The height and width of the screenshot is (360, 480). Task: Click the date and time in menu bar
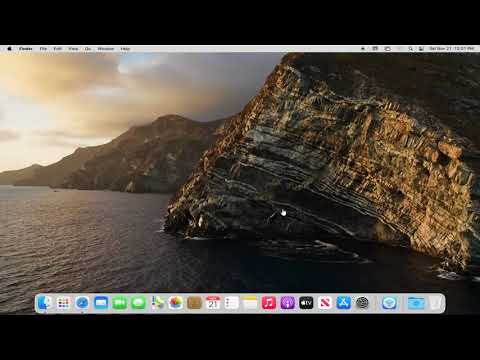452,49
